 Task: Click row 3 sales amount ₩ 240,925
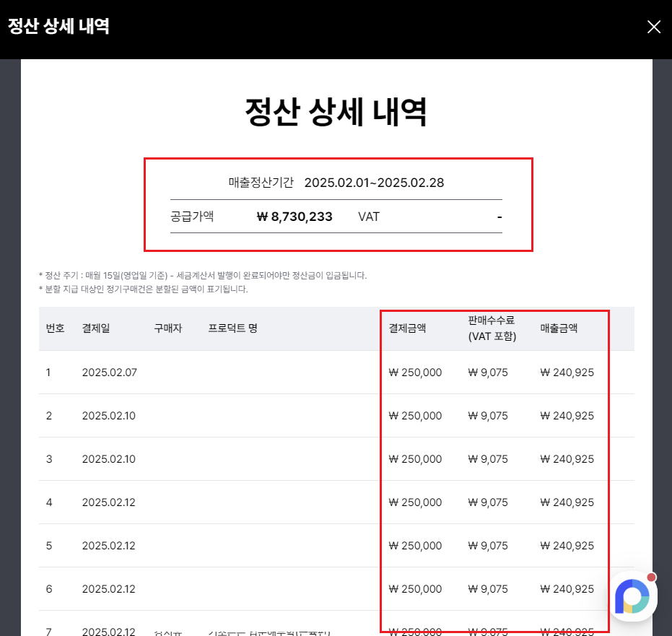(x=567, y=459)
